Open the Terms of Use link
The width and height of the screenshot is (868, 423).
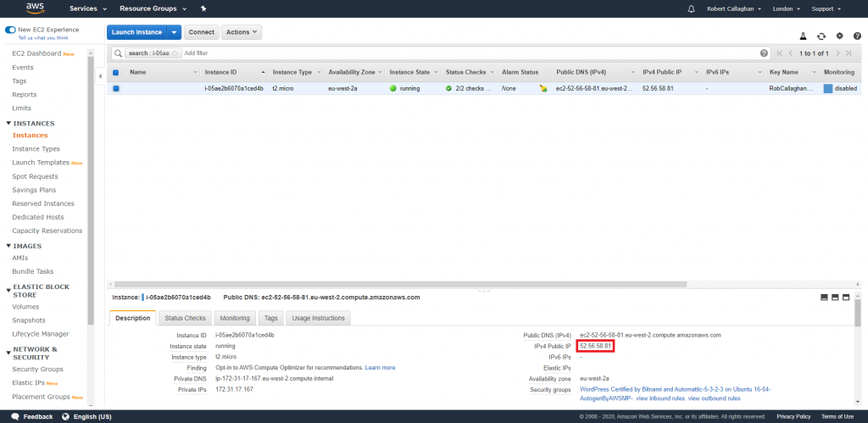[837, 416]
